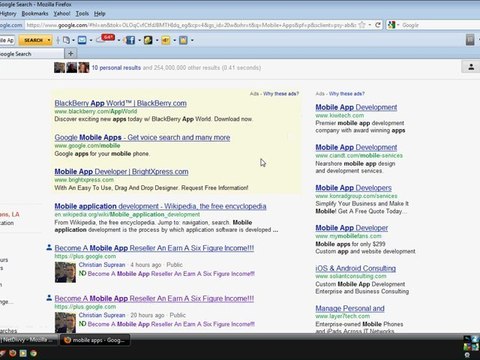
Task: Click in the Google search box field
Action: click(440, 25)
